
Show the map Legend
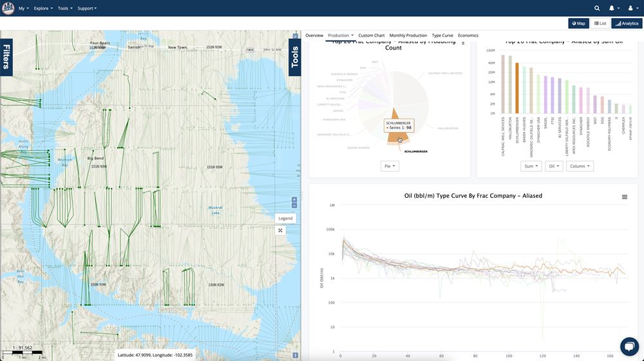(285, 219)
